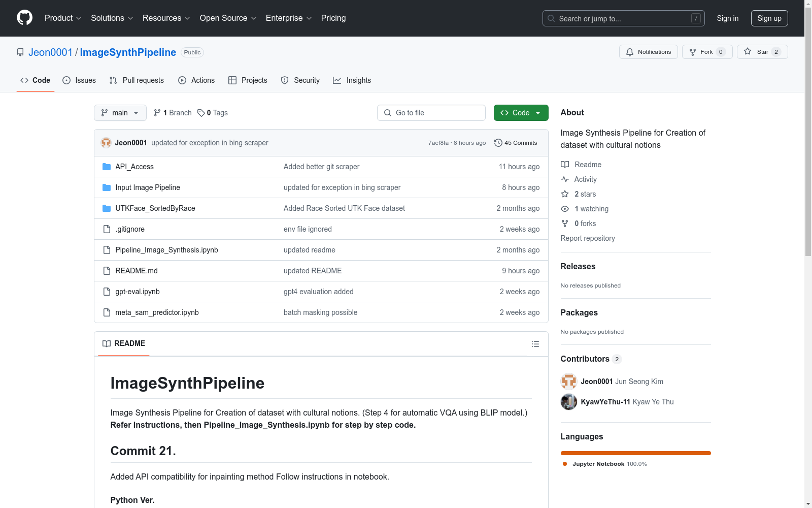Open the Releases heading link

[x=578, y=267]
